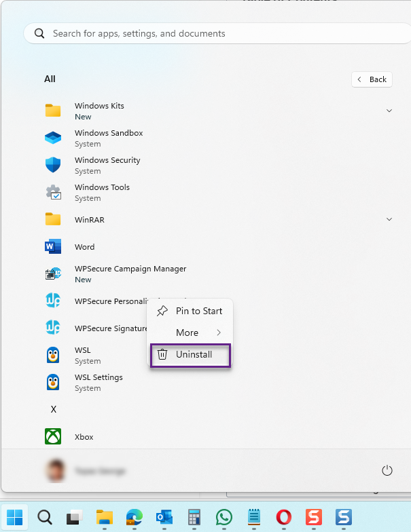The image size is (411, 532).
Task: Click the WinRAR folder icon
Action: tap(53, 219)
